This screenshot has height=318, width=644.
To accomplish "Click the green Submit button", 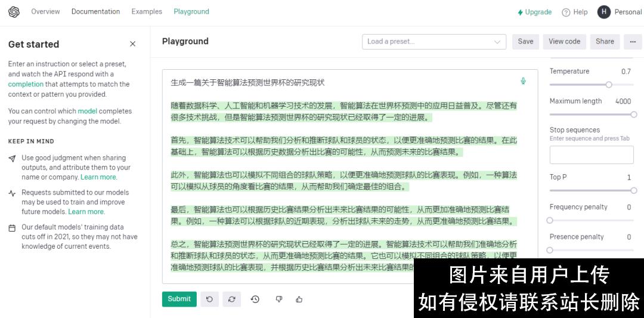I will tap(179, 299).
